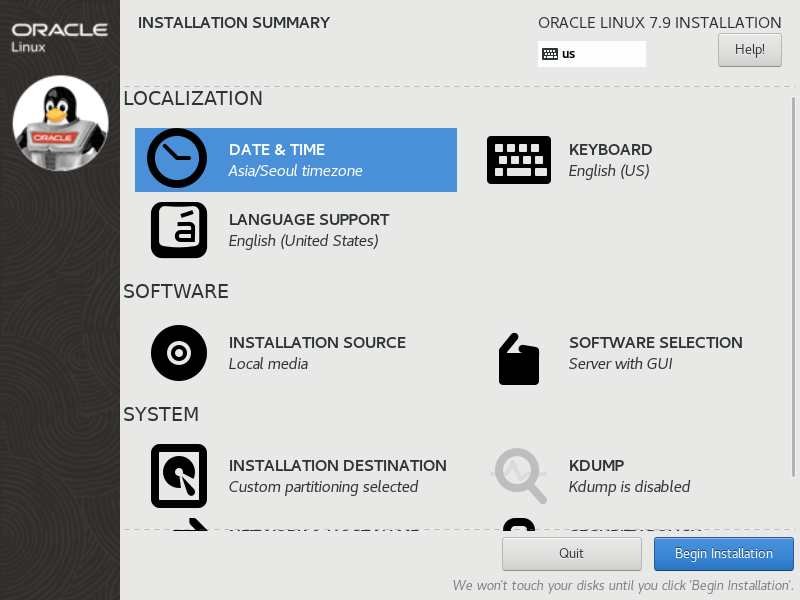Viewport: 800px width, 600px height.
Task: Open INSTALLATION SOURCE spoke title
Action: pos(317,342)
